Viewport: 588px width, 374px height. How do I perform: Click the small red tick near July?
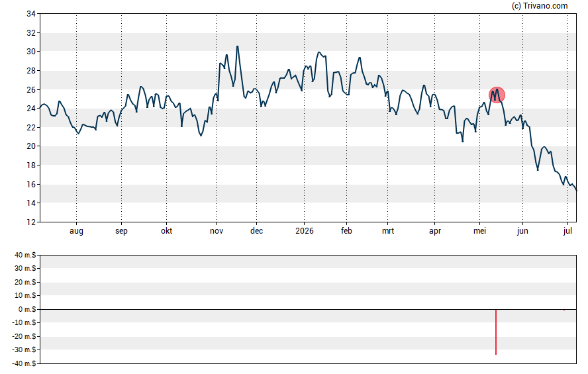(564, 310)
